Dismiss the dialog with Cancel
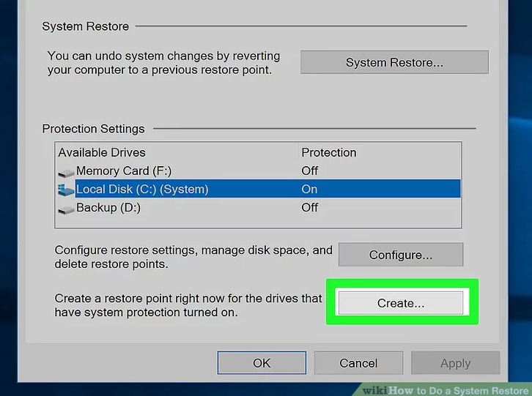The width and height of the screenshot is (532, 396). pos(358,363)
